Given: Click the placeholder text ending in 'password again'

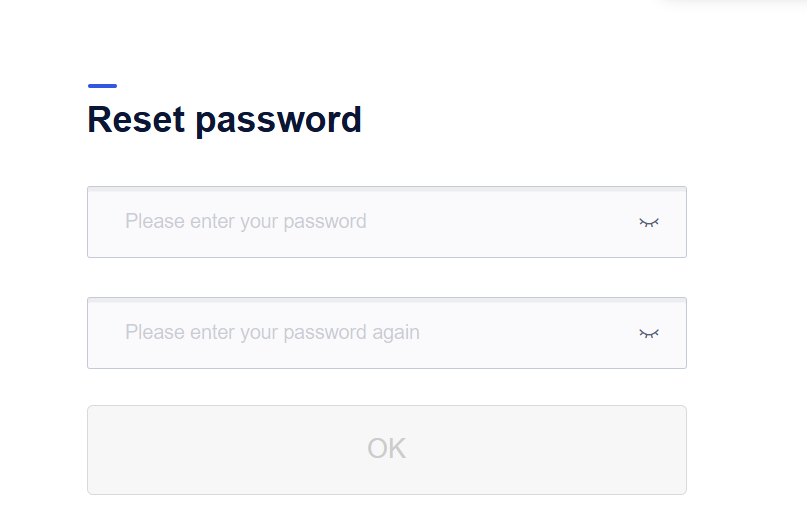Looking at the screenshot, I should [272, 333].
